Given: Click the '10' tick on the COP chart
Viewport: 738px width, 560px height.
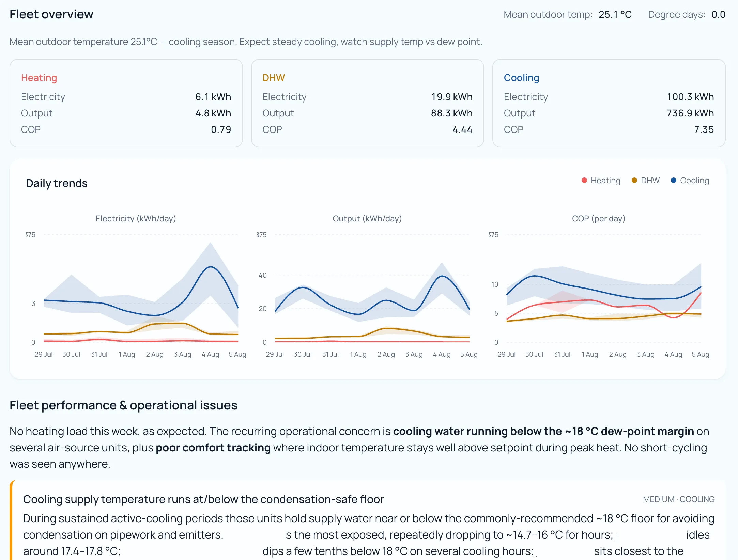Looking at the screenshot, I should click(495, 284).
